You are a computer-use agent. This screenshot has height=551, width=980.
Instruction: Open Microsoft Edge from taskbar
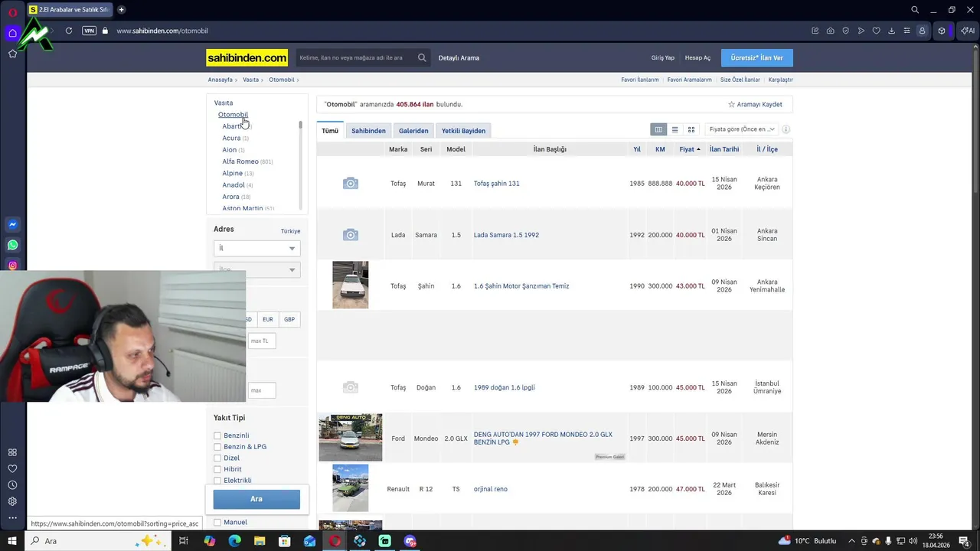pyautogui.click(x=234, y=541)
